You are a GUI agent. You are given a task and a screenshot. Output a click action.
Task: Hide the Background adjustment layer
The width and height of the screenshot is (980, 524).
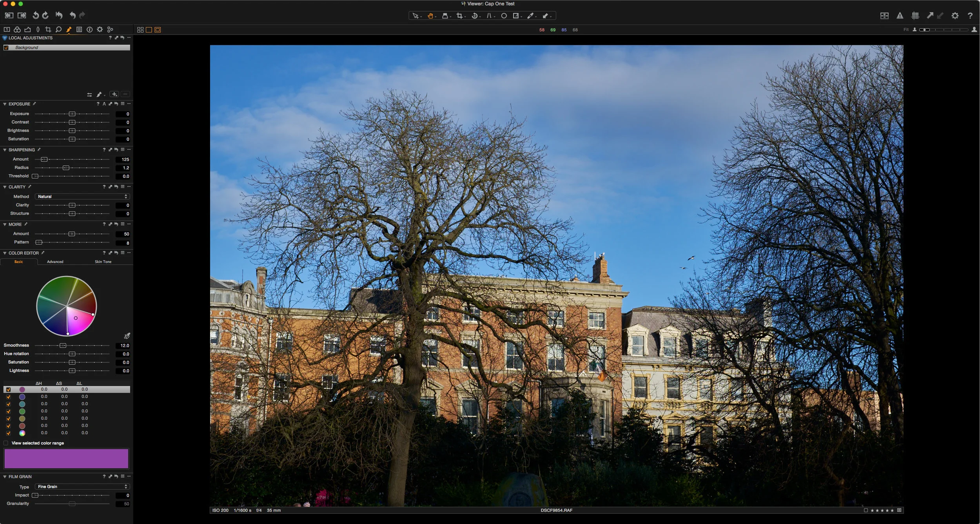pos(6,47)
